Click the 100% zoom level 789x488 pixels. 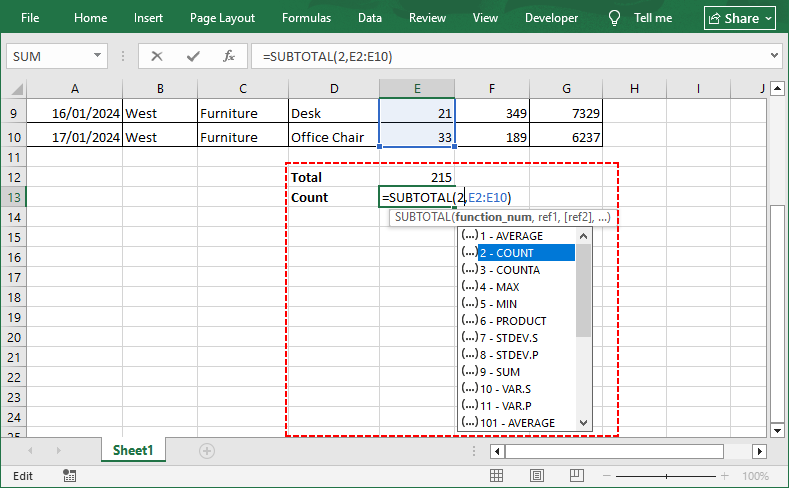click(755, 476)
